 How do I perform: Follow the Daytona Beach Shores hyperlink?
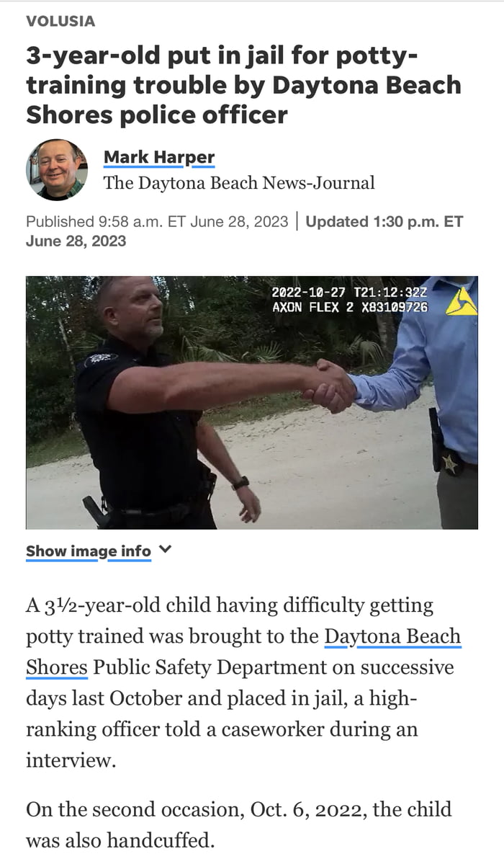point(392,636)
